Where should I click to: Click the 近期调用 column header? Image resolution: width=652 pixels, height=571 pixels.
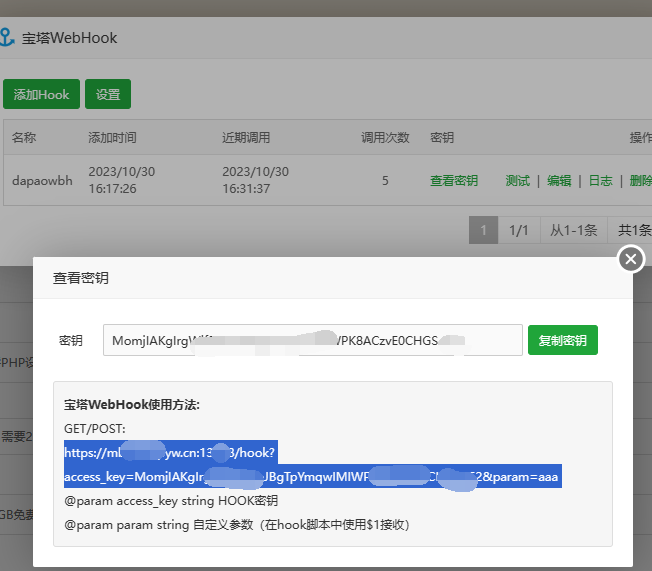[x=246, y=137]
